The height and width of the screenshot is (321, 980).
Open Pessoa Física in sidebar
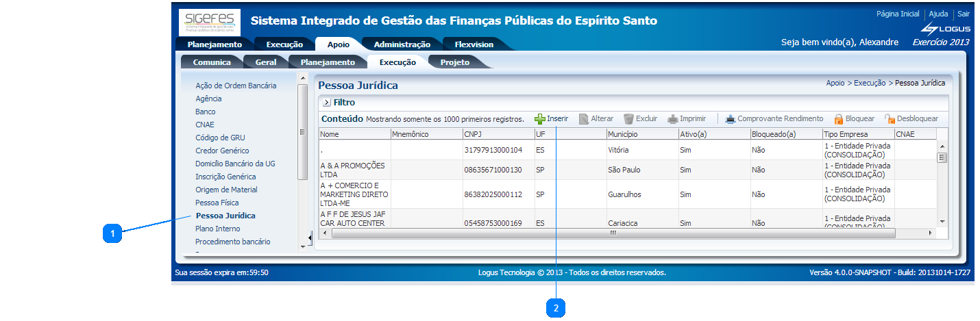[x=217, y=203]
